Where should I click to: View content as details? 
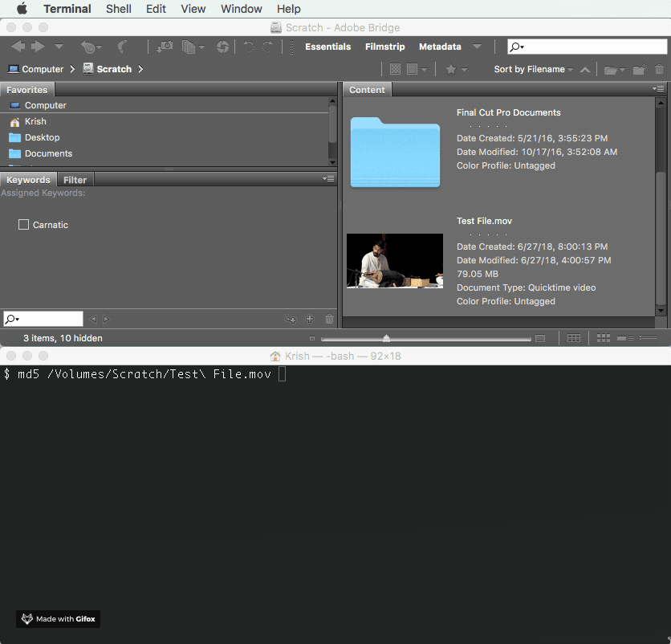(x=625, y=338)
